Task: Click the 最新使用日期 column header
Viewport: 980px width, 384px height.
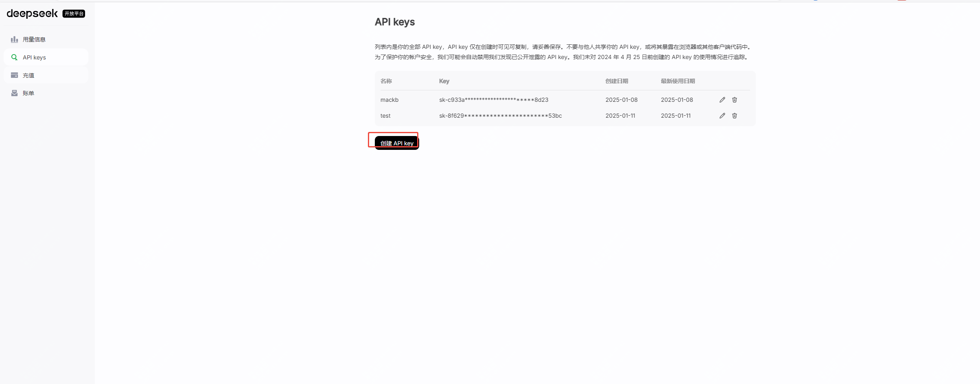Action: tap(678, 81)
